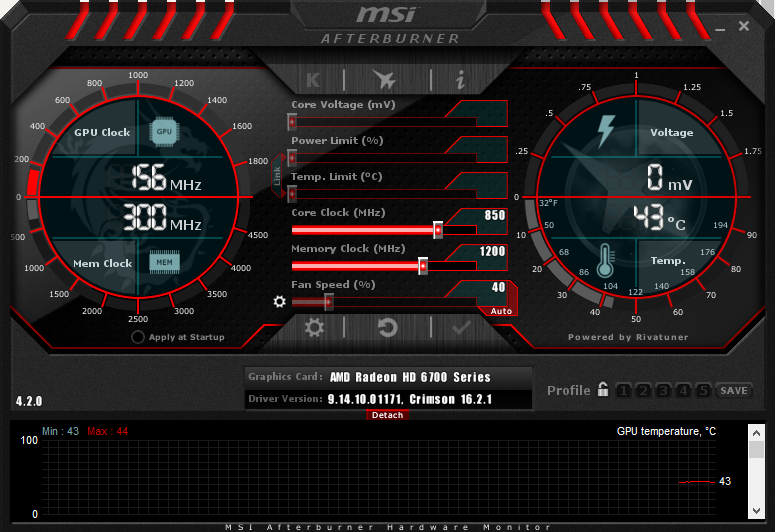Screen dimensions: 775x532
Task: Click the thermometer temperature icon
Action: (605, 260)
